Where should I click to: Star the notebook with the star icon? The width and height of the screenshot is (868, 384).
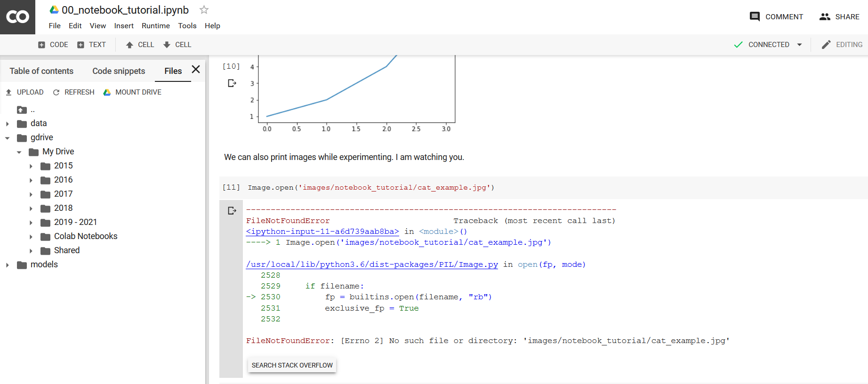204,10
